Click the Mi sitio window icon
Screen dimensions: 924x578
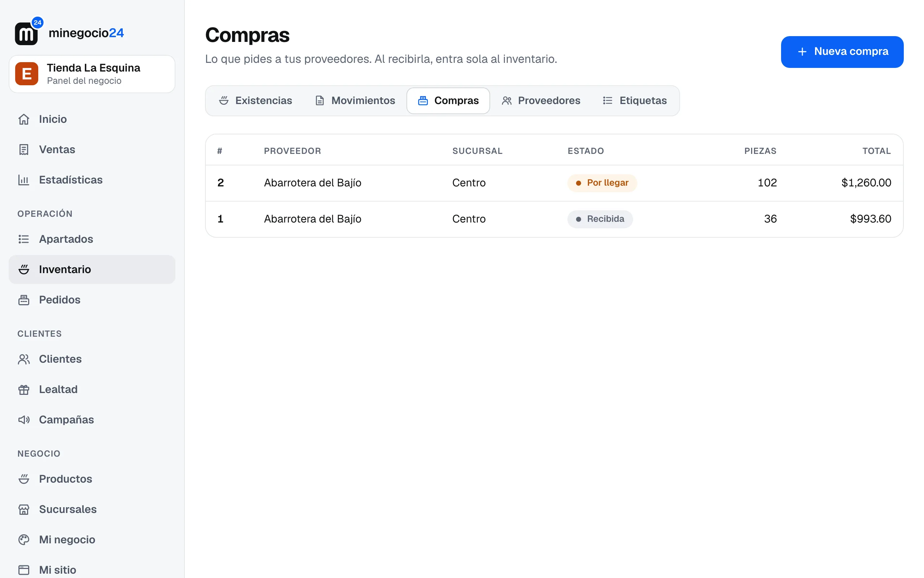[x=24, y=570]
